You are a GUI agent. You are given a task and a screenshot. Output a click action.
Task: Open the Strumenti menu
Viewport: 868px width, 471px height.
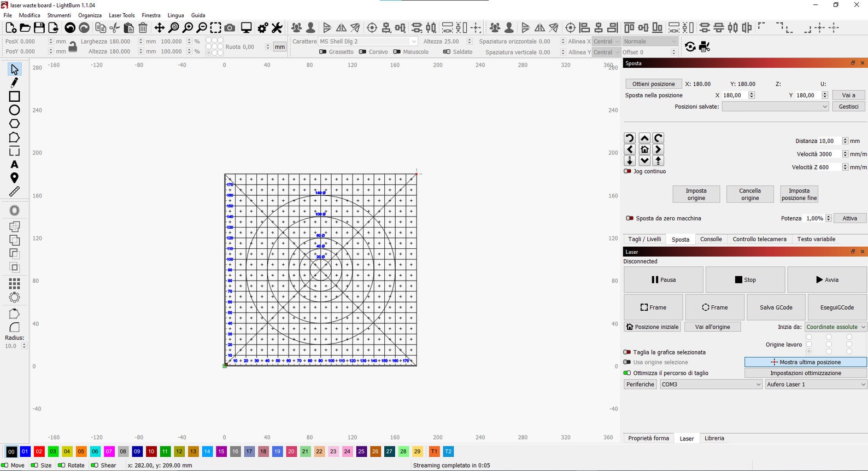click(59, 15)
